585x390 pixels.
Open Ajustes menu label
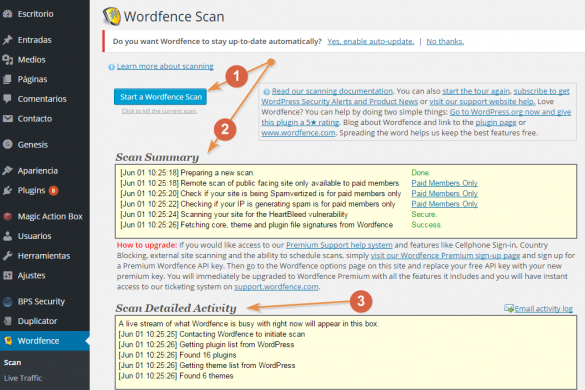[x=32, y=275]
